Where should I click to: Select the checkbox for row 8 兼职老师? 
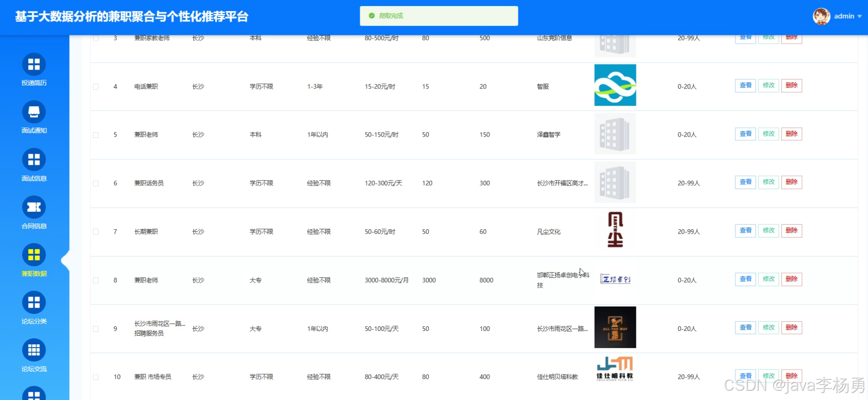[x=96, y=280]
